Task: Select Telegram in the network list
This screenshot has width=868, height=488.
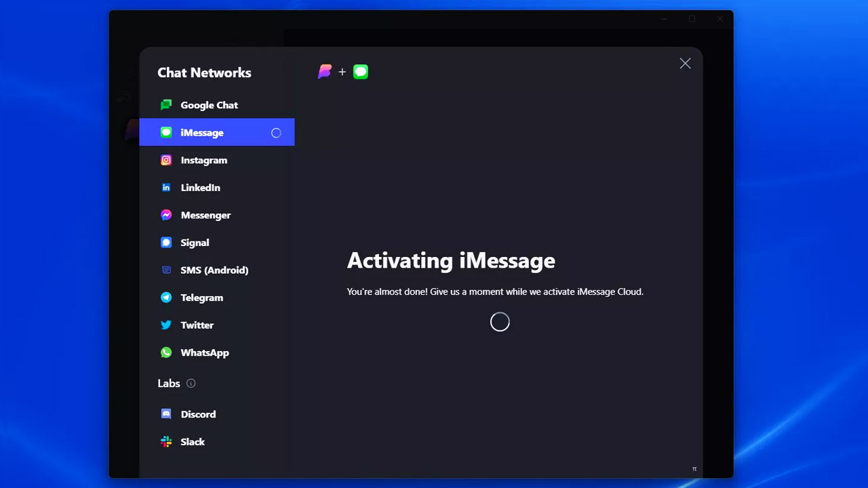Action: pos(201,298)
